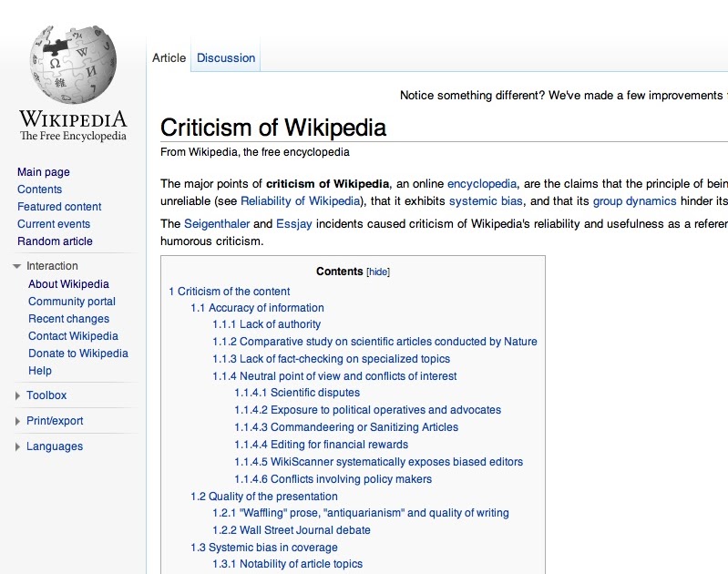
Task: Click the 'Notice something different?' banner text
Action: point(563,96)
